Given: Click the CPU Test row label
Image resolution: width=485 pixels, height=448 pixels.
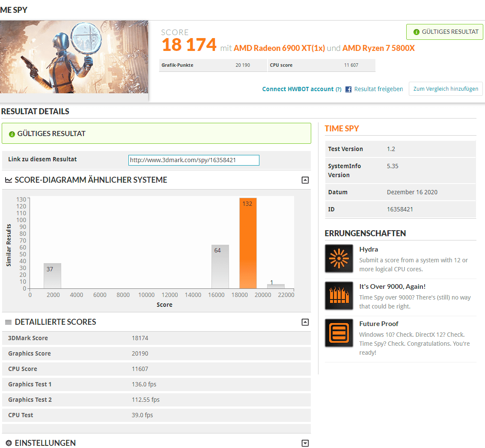Looking at the screenshot, I should tap(21, 415).
